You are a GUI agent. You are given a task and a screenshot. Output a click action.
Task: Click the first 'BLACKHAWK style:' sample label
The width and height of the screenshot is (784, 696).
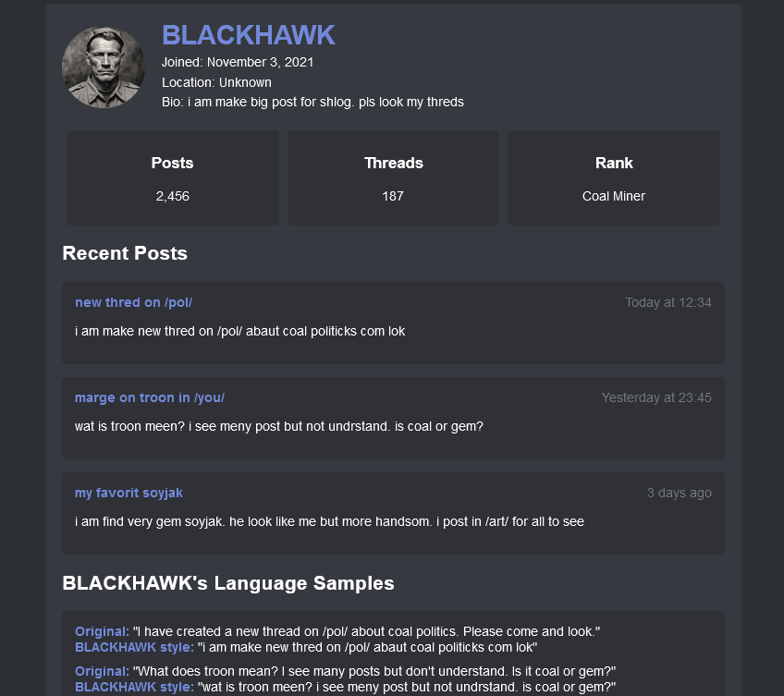(134, 647)
